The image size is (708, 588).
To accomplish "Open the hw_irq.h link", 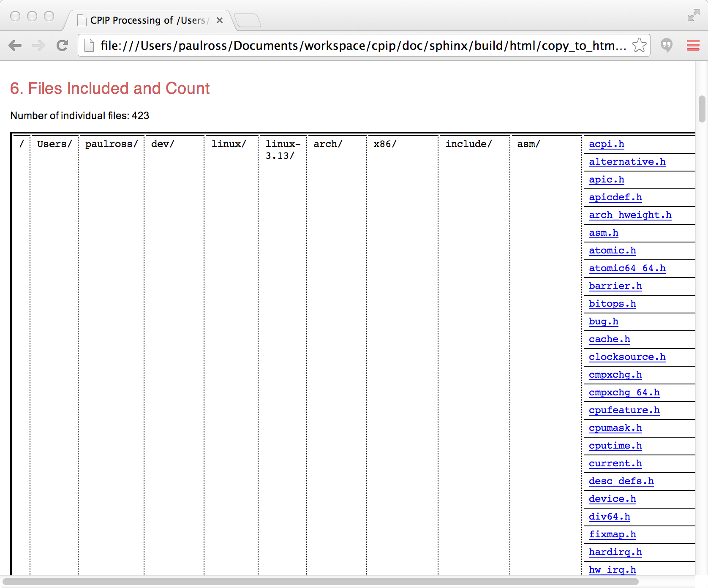I will click(x=612, y=570).
